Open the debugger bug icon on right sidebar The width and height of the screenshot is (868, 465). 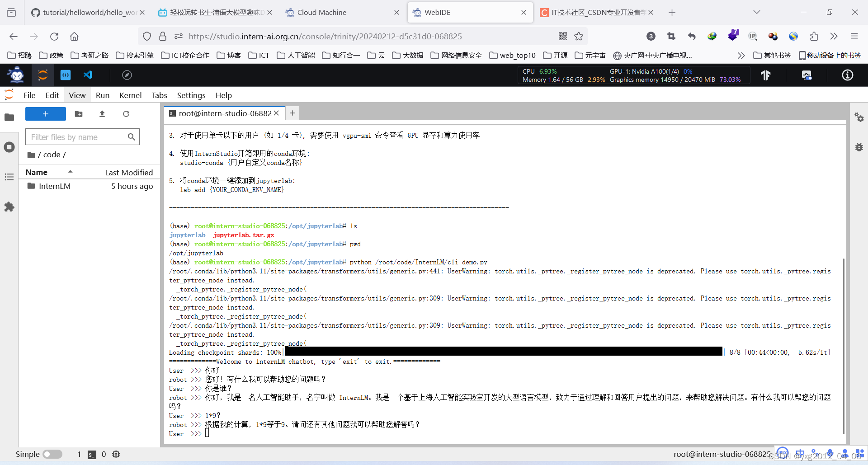click(x=859, y=147)
